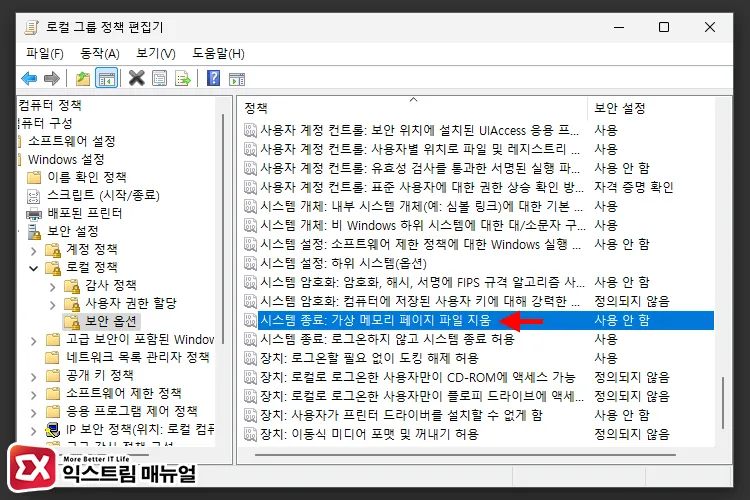750x500 pixels.
Task: Select 시스템 암호화: FIPS 규격 알고리즘 policy
Action: 478,282
